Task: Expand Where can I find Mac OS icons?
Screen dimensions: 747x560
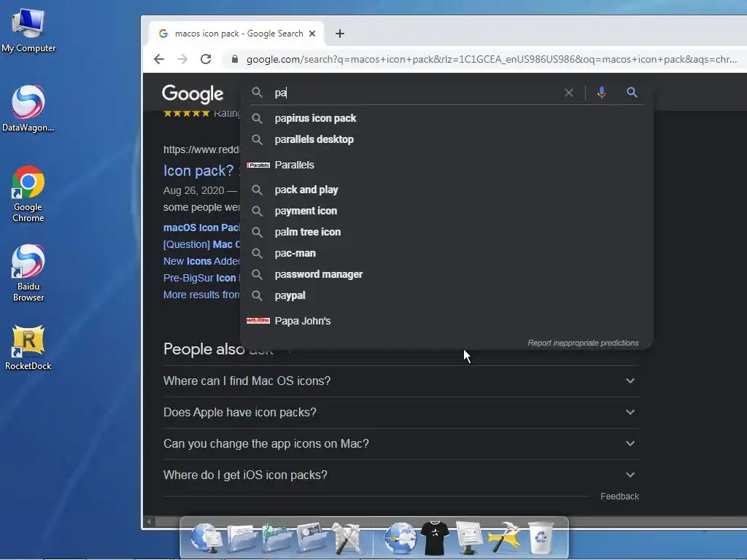Action: [400, 381]
